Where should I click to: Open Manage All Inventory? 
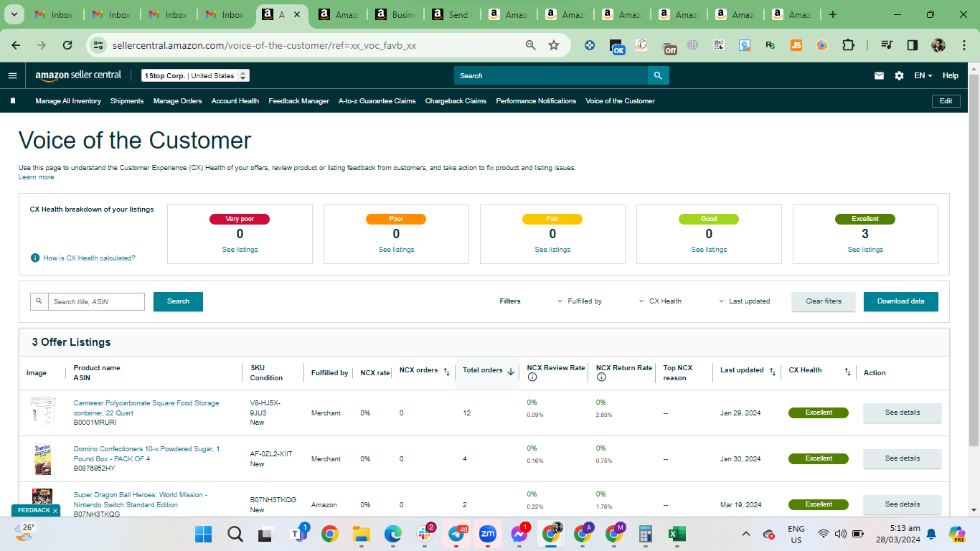68,101
